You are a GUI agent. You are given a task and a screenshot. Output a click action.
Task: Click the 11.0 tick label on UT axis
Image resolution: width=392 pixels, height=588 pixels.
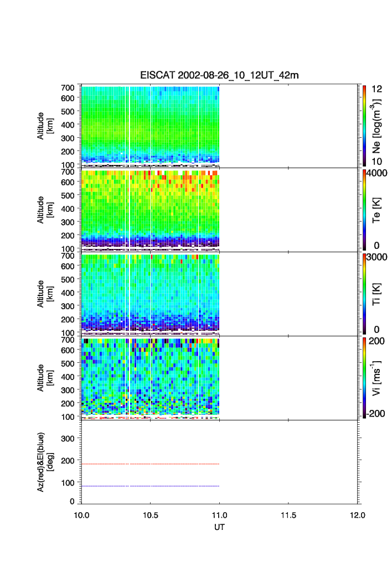[219, 515]
